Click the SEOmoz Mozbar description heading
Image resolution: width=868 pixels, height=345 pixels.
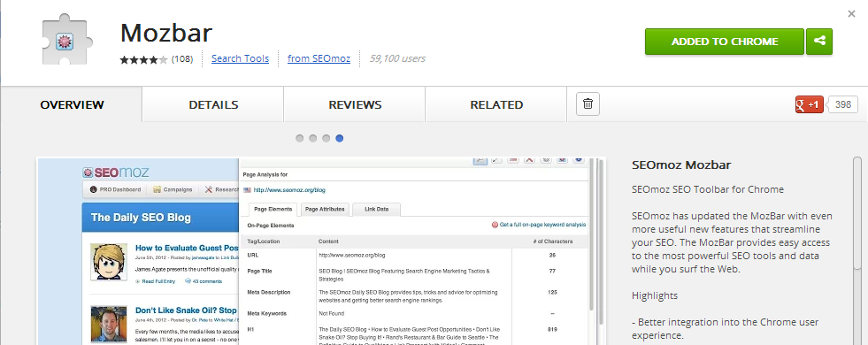tap(681, 165)
